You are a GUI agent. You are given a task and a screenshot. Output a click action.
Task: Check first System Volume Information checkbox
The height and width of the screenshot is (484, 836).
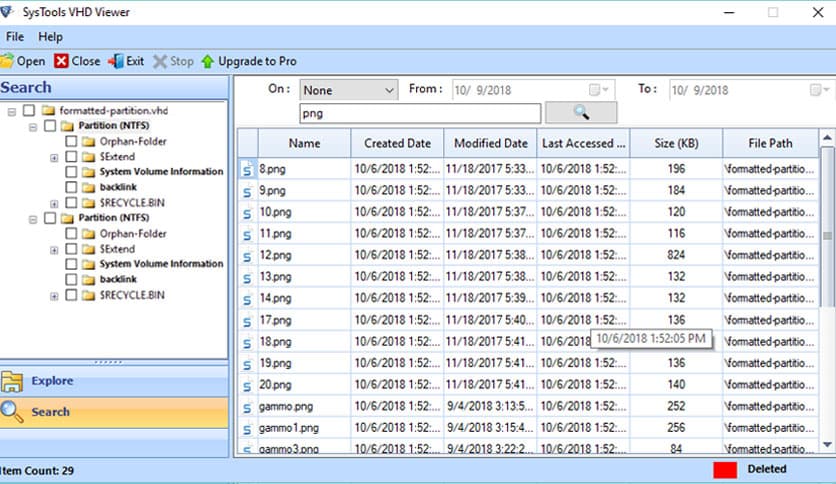pyautogui.click(x=71, y=172)
